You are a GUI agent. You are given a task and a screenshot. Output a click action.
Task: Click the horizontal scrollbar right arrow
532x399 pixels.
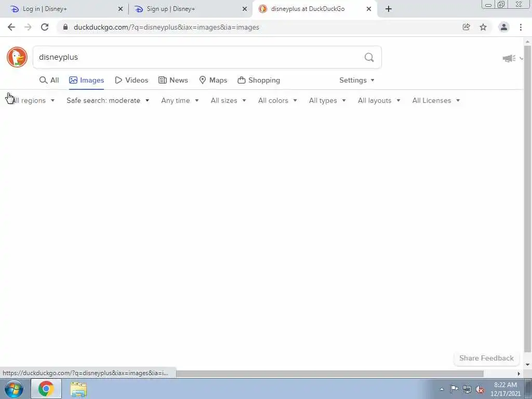519,374
